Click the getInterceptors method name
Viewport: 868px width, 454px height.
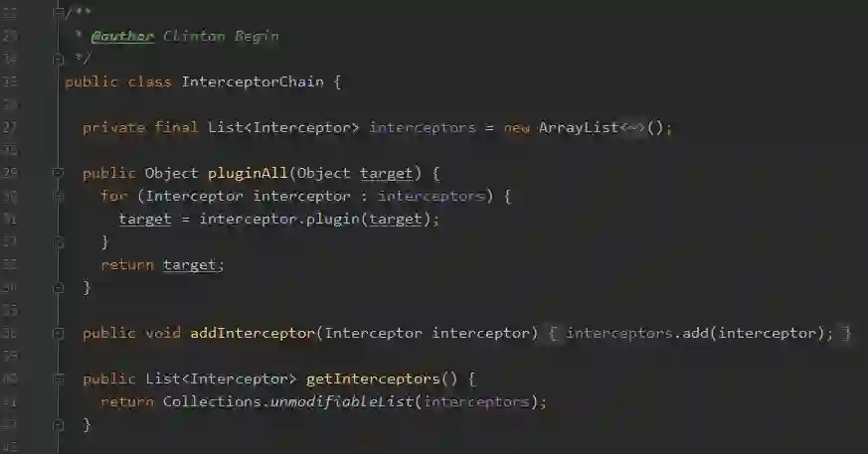tap(373, 379)
